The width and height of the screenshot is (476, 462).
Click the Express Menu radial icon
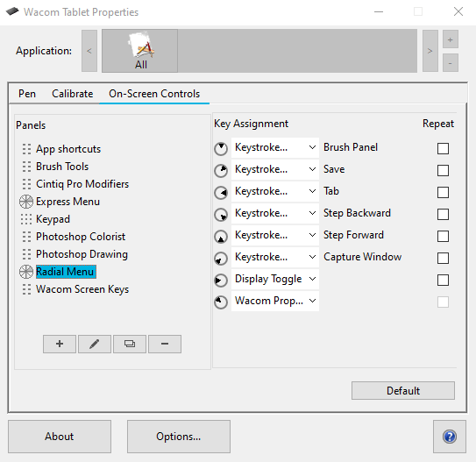[x=26, y=202]
